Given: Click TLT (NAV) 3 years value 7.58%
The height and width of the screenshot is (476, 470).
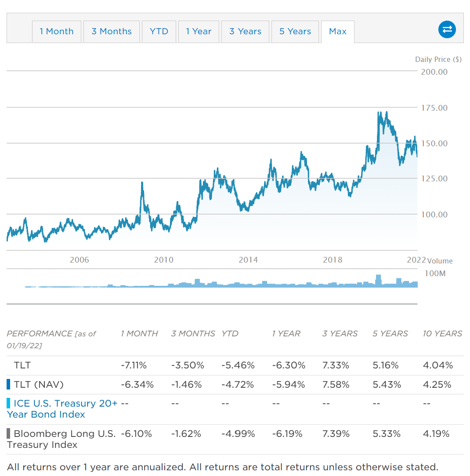Looking at the screenshot, I should pyautogui.click(x=336, y=384).
